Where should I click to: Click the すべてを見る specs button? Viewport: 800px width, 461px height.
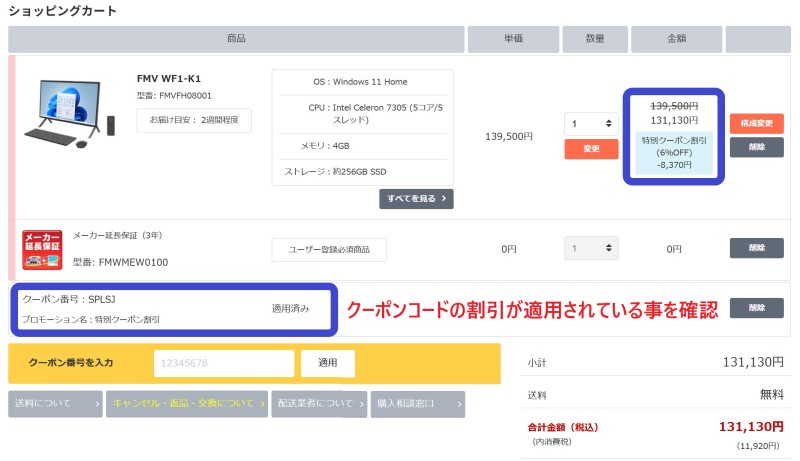click(416, 198)
